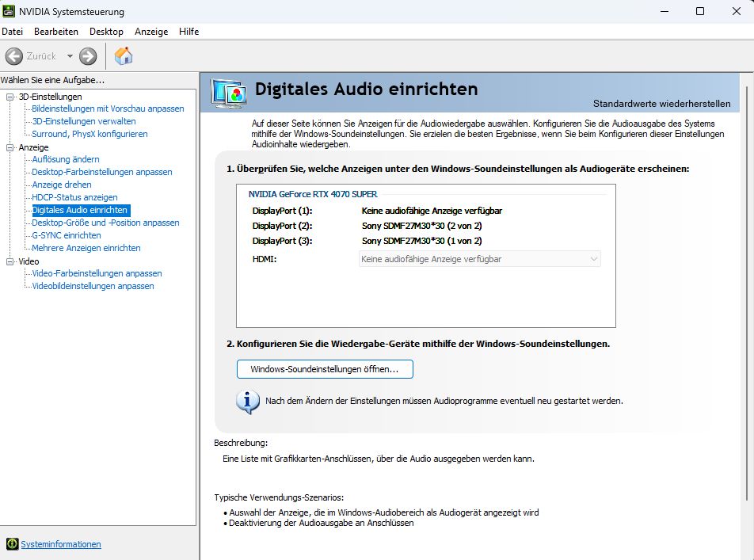Viewport: 754px width, 560px height.
Task: Open the Bearbeiten menu
Action: point(55,31)
